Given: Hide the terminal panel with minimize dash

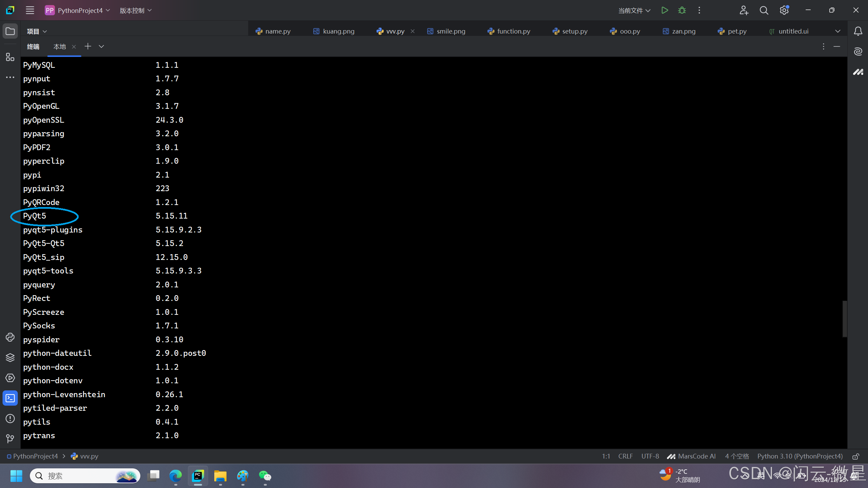Looking at the screenshot, I should point(837,46).
